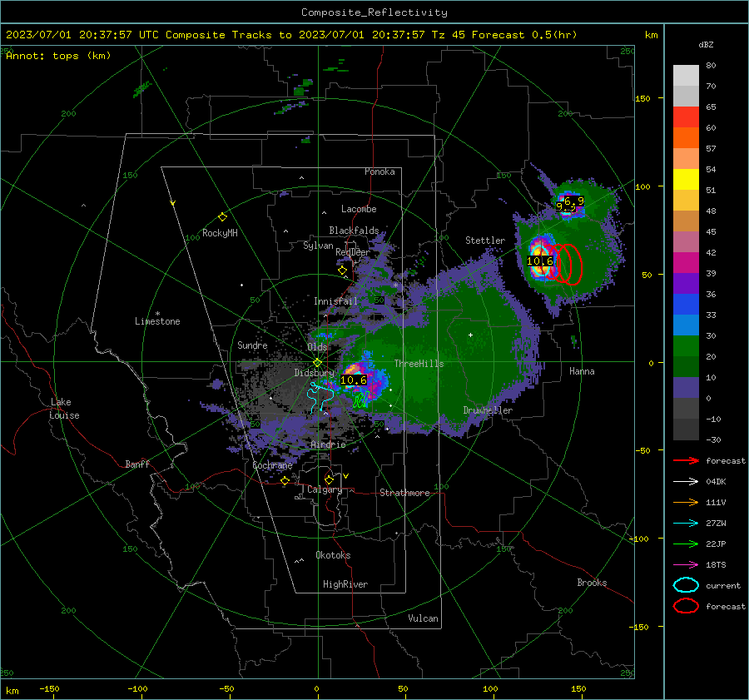Click the yellow diamond marker near RockyMH
Screen dimensions: 749x700
click(222, 217)
